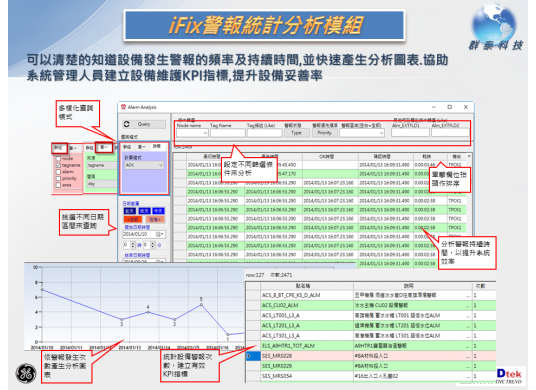Click the Alarm Analysis window title icon
The image size is (536, 390).
point(123,107)
